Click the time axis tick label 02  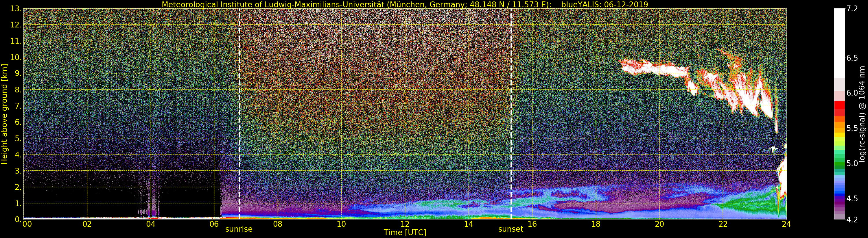[x=87, y=224]
